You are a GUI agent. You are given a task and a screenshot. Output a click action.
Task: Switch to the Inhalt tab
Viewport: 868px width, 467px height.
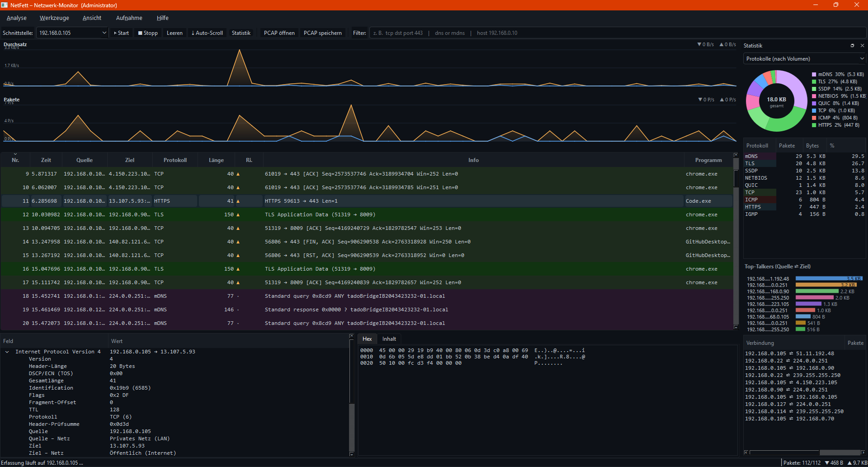389,339
